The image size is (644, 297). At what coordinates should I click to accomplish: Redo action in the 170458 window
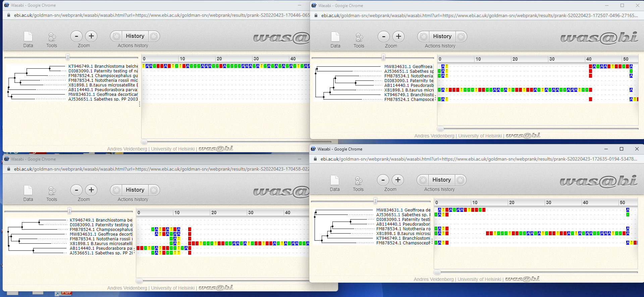(x=154, y=190)
